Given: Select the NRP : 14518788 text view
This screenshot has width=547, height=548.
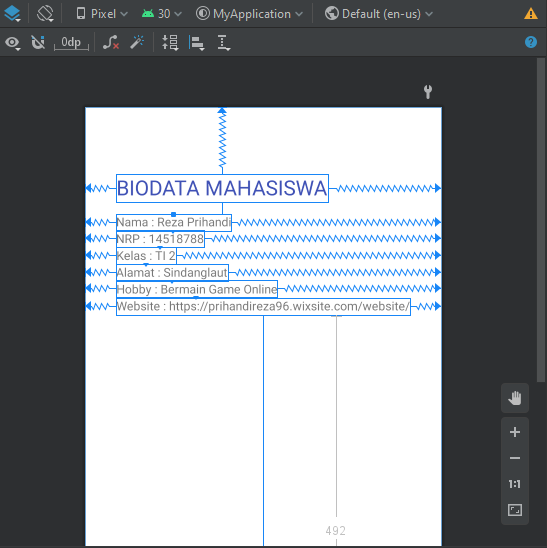Looking at the screenshot, I should tap(160, 239).
